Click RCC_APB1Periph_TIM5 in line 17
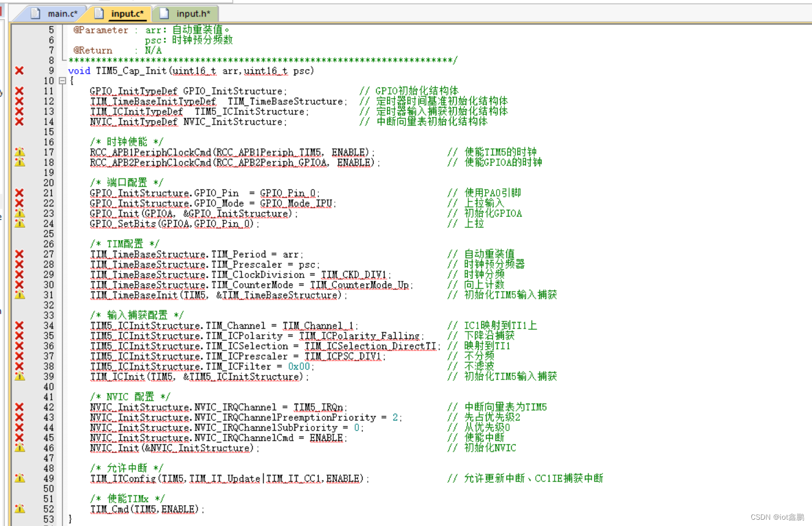The height and width of the screenshot is (526, 812). tap(268, 152)
